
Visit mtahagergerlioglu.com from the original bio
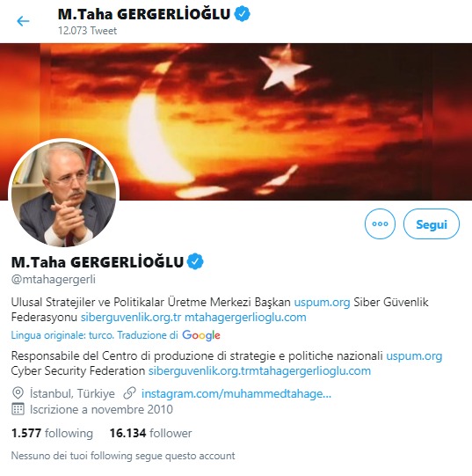click(245, 318)
